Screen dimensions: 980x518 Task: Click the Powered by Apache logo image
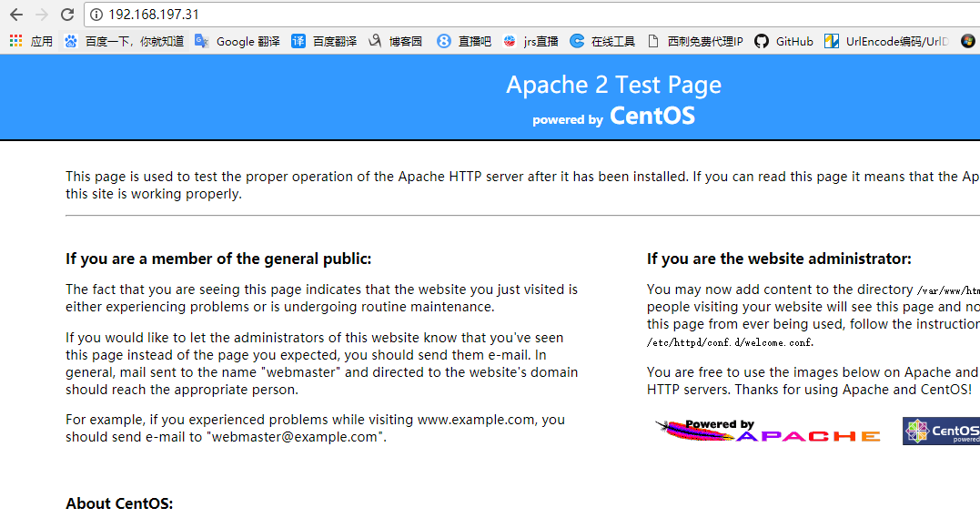768,431
